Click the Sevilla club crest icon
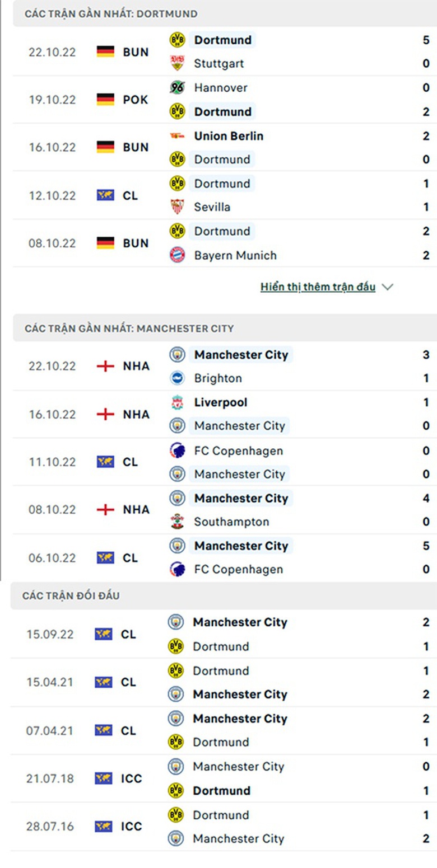437x868 pixels. click(177, 207)
